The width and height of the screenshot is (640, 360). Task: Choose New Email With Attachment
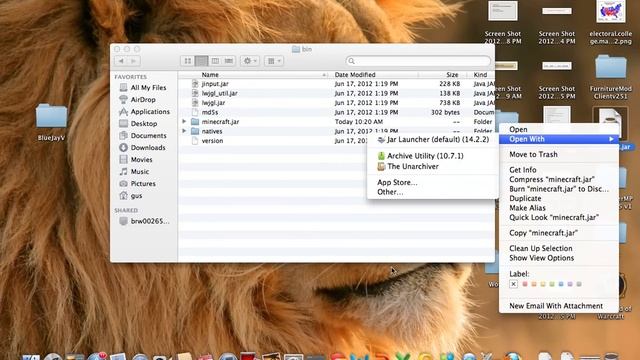(559, 306)
